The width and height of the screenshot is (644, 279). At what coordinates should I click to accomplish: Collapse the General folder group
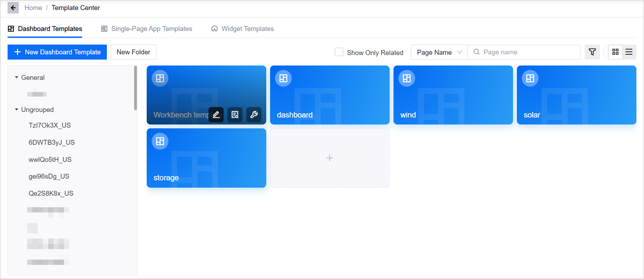(17, 77)
